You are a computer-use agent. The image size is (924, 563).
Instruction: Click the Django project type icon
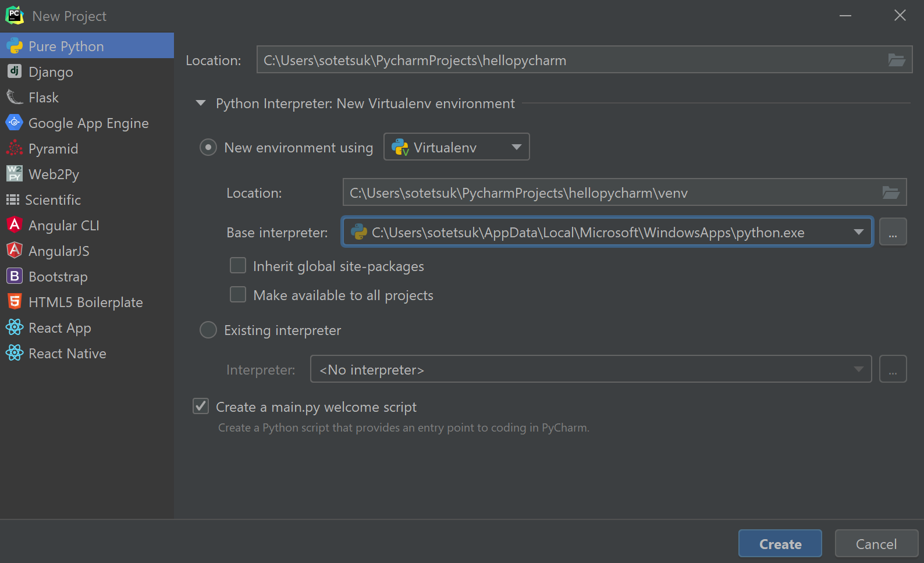(15, 71)
